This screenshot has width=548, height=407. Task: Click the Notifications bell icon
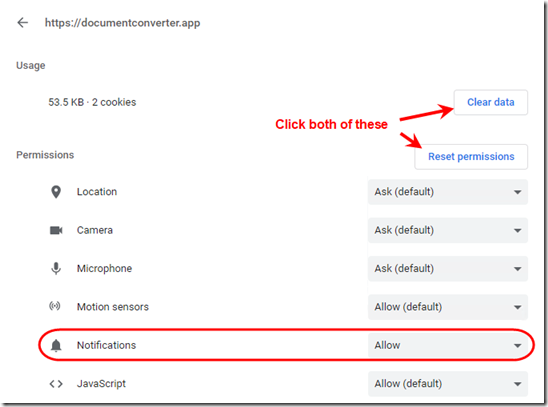56,345
